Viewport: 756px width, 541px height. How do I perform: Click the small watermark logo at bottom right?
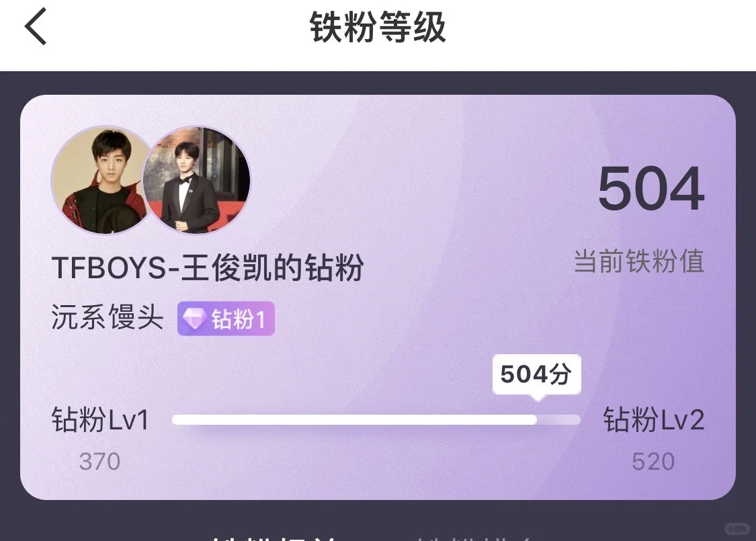pyautogui.click(x=738, y=528)
